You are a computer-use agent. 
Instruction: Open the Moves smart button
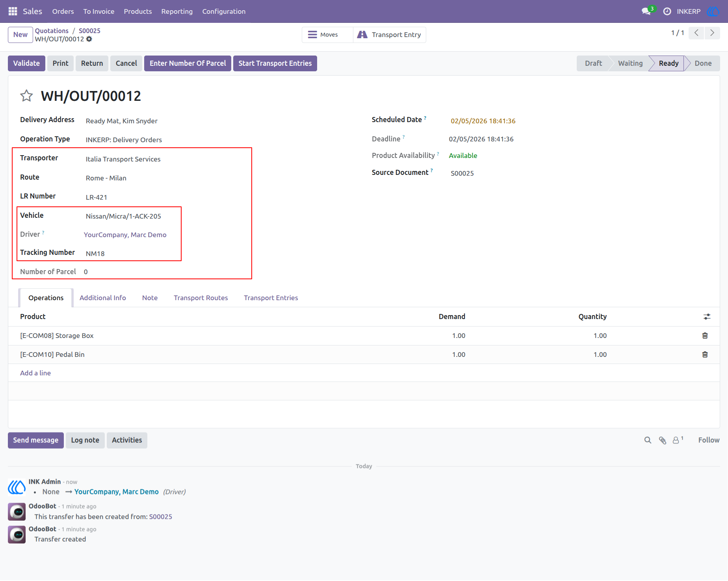(x=327, y=35)
